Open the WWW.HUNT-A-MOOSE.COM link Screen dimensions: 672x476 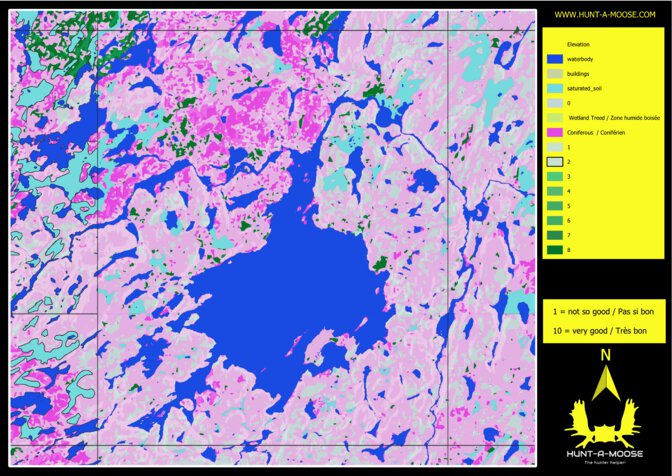point(605,15)
